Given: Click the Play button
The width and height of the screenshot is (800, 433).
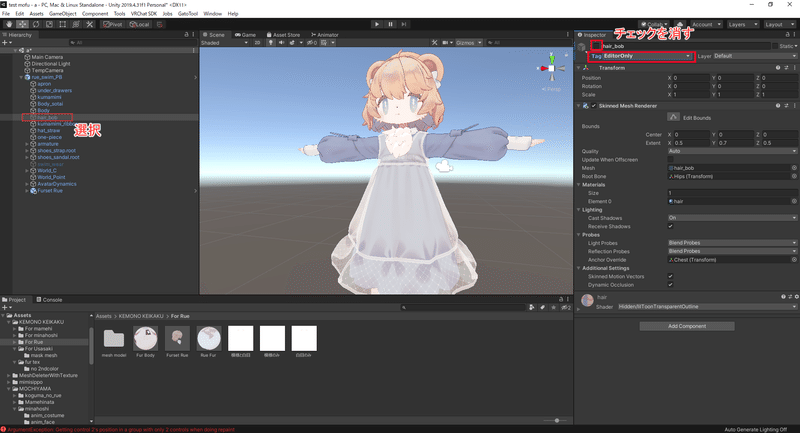Looking at the screenshot, I should click(377, 24).
